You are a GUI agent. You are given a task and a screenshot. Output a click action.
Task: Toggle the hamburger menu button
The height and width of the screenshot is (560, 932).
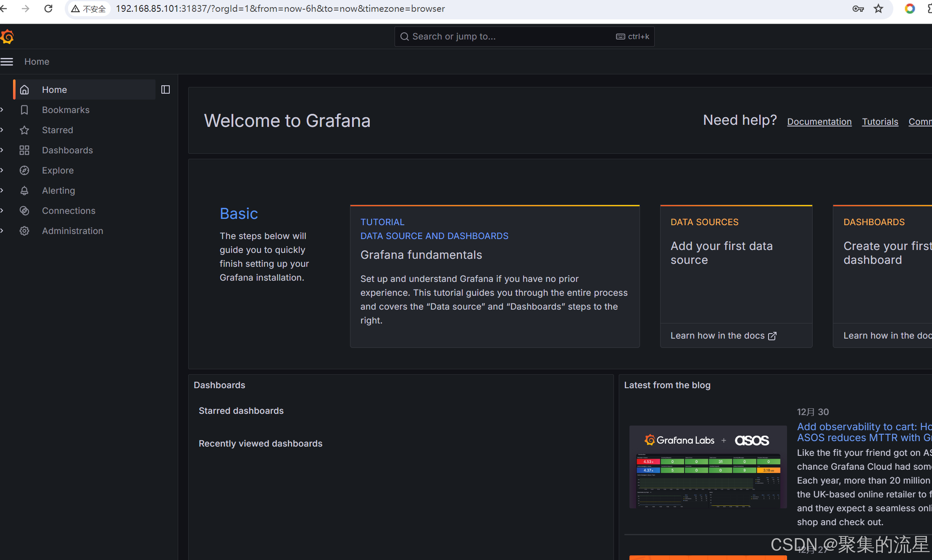pos(7,62)
